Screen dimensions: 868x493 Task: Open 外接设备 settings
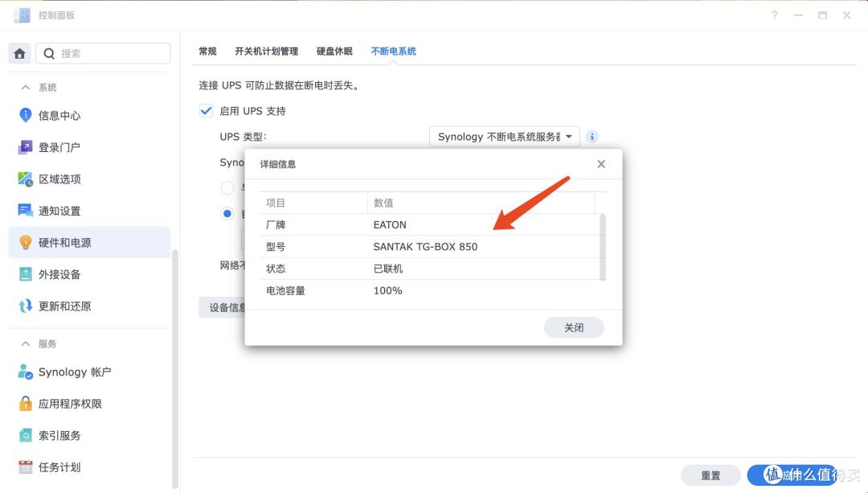pyautogui.click(x=90, y=274)
